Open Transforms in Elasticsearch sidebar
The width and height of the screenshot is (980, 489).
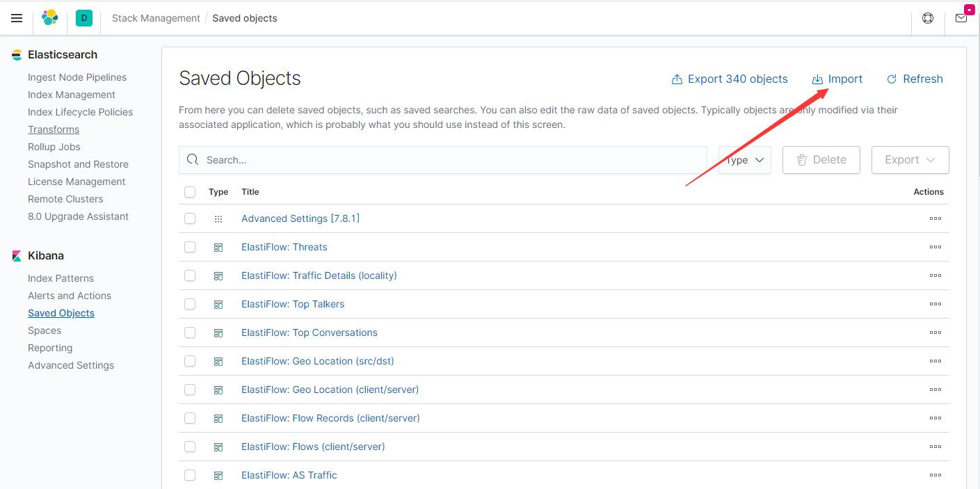(54, 129)
